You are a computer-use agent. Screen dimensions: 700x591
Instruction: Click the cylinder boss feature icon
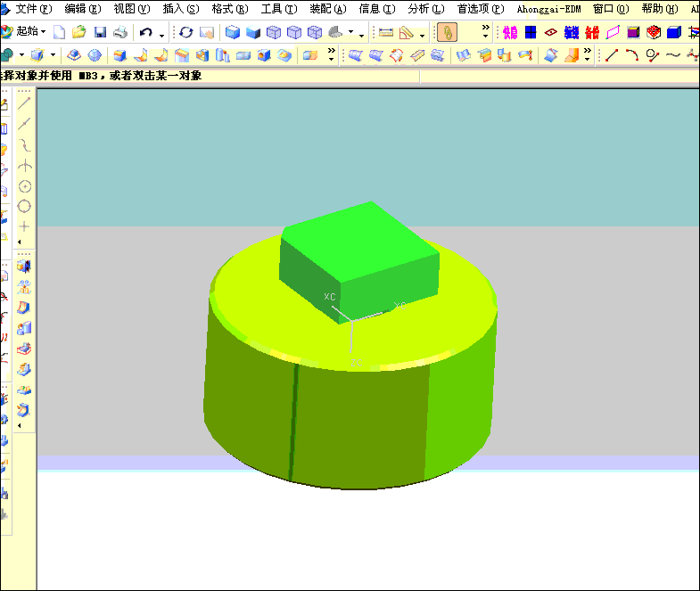click(x=223, y=55)
